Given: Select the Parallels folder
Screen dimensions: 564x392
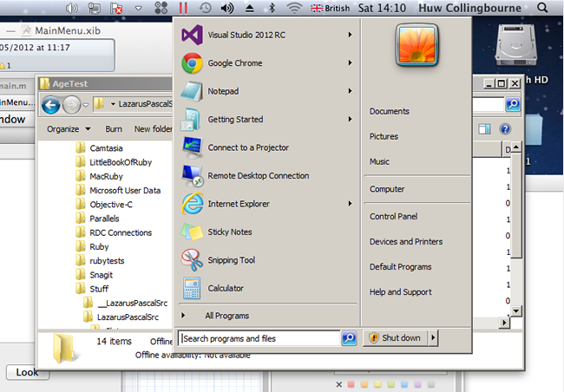Looking at the screenshot, I should point(97,219).
